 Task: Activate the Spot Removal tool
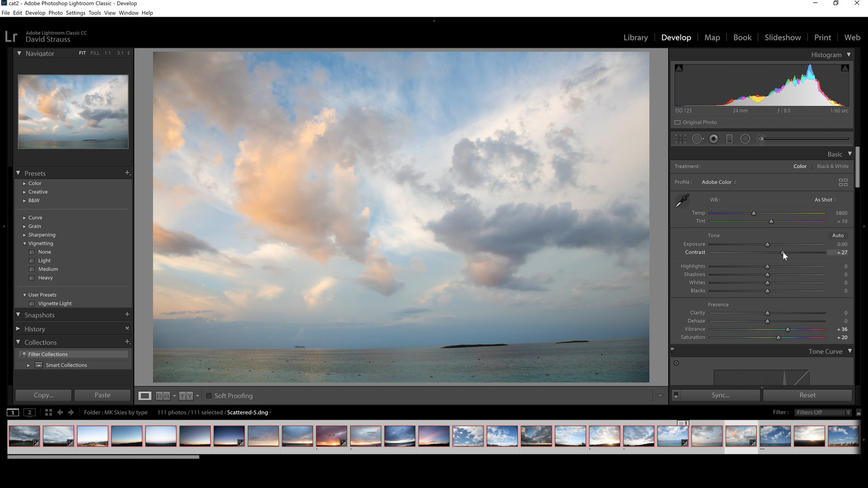[697, 139]
